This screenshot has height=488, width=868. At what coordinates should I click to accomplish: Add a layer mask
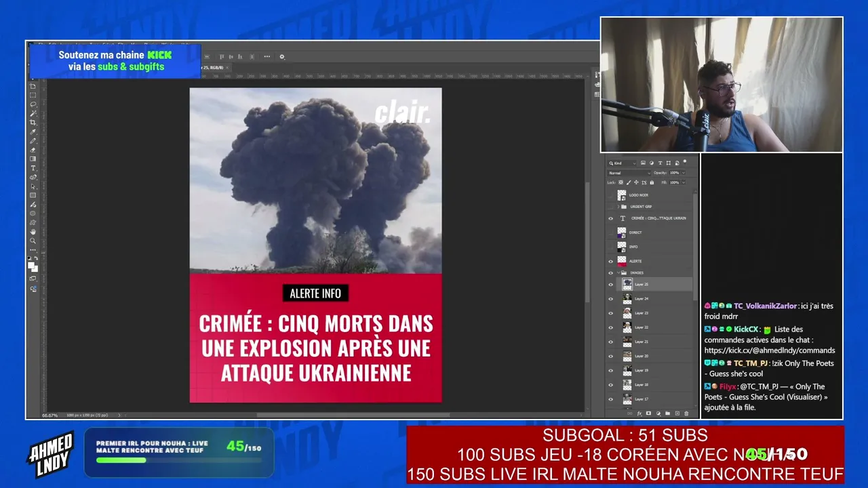pos(648,413)
